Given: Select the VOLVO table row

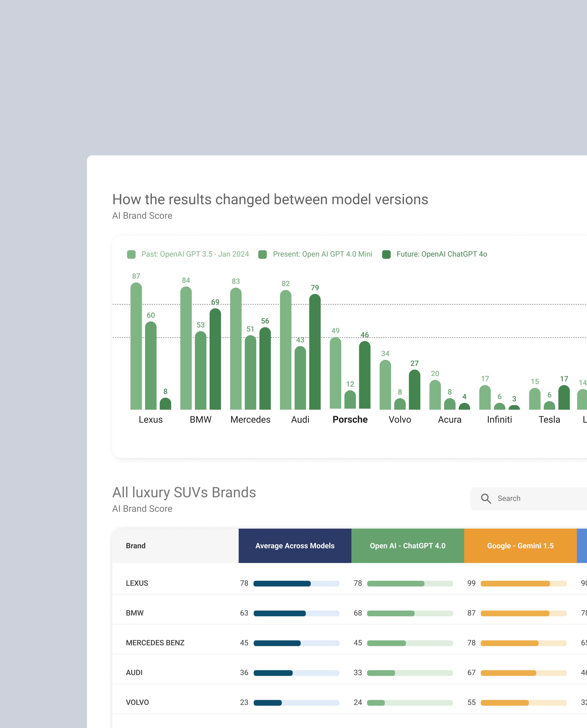Looking at the screenshot, I should [137, 702].
